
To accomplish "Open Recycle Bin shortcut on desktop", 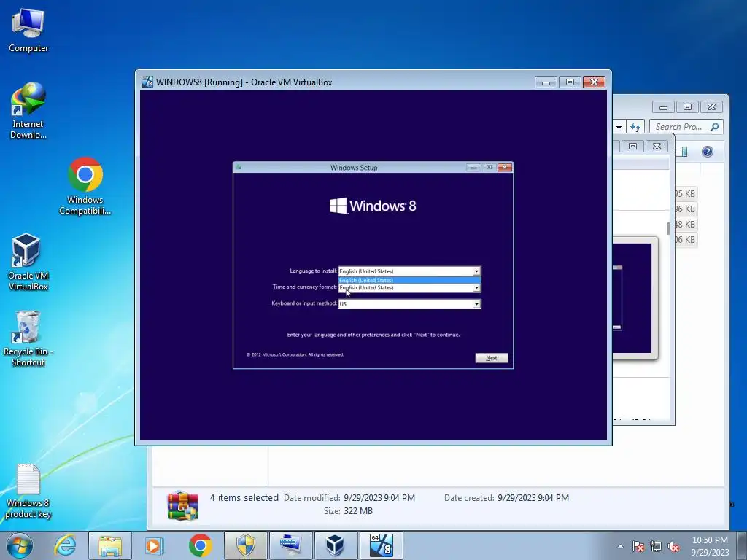I will (x=28, y=338).
